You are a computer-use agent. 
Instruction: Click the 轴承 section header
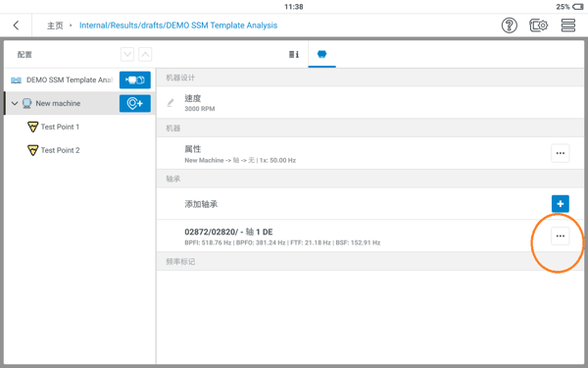(371, 179)
